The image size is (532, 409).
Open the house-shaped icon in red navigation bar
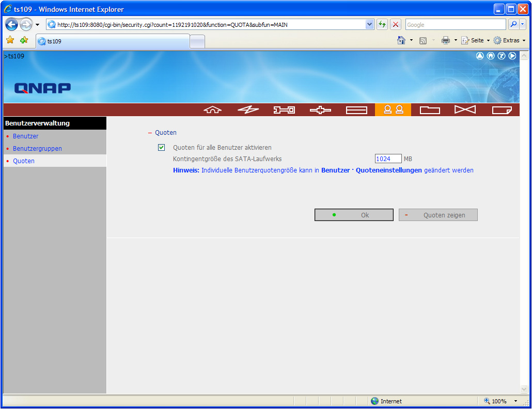tap(212, 110)
